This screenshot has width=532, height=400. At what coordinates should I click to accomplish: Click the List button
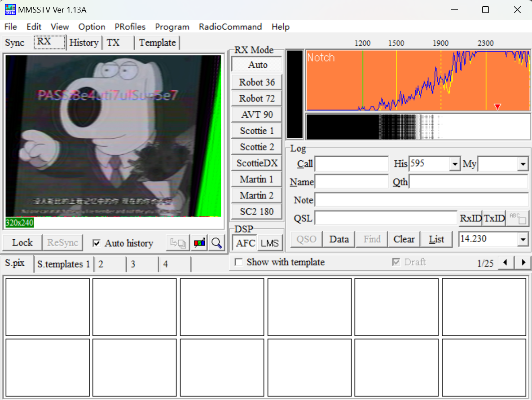click(x=436, y=239)
